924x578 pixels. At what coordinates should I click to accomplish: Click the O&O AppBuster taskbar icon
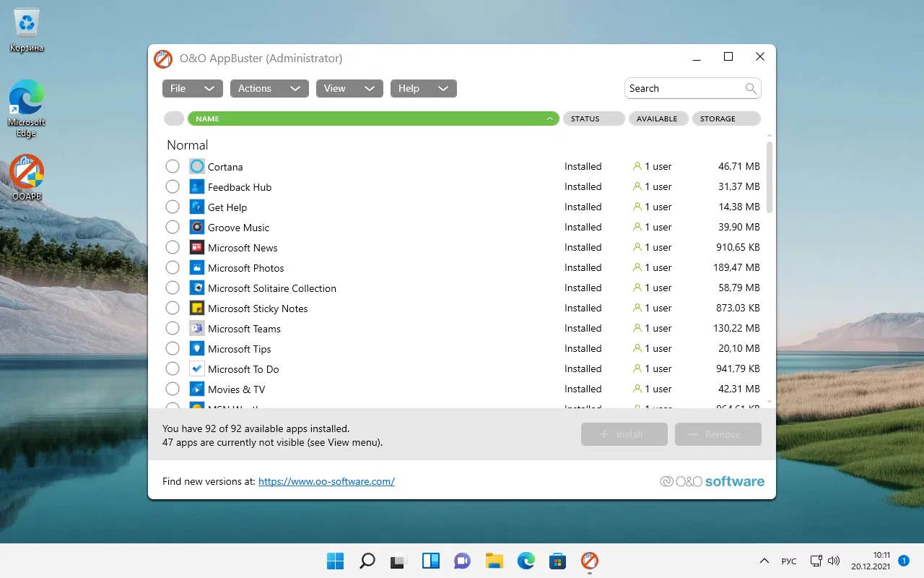click(x=590, y=561)
